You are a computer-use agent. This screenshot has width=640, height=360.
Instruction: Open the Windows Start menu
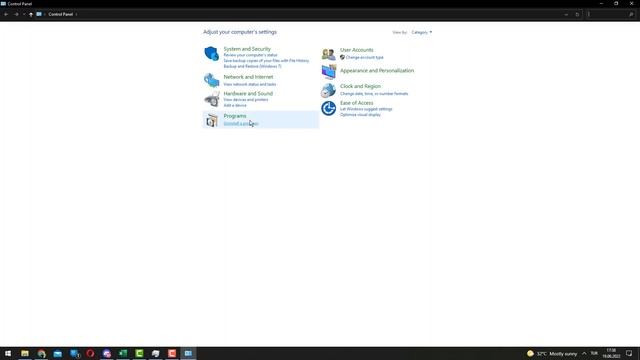(8, 353)
